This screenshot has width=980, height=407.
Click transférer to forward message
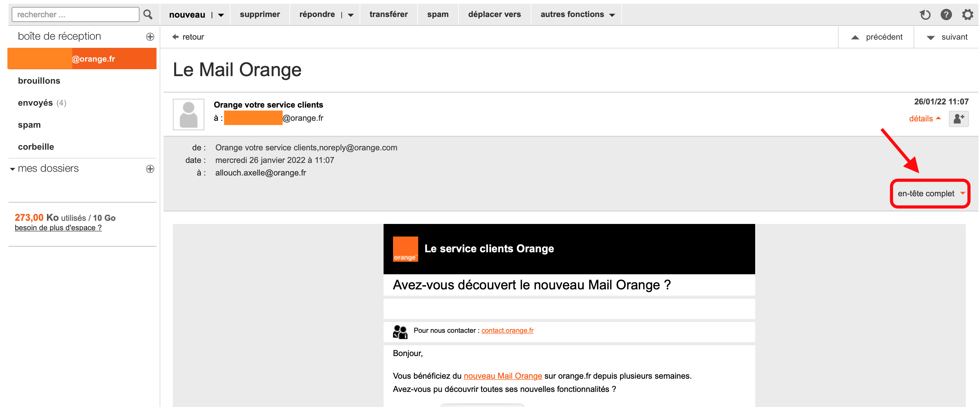388,14
